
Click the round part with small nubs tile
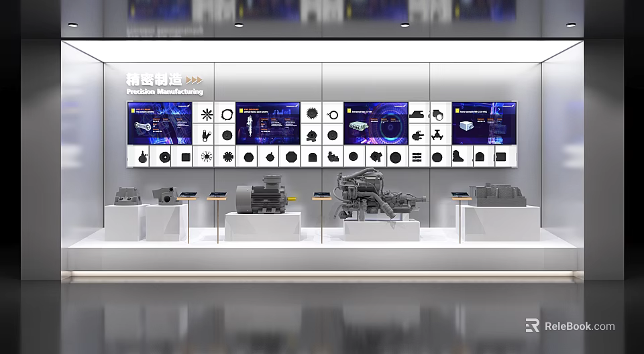pyautogui.click(x=268, y=156)
